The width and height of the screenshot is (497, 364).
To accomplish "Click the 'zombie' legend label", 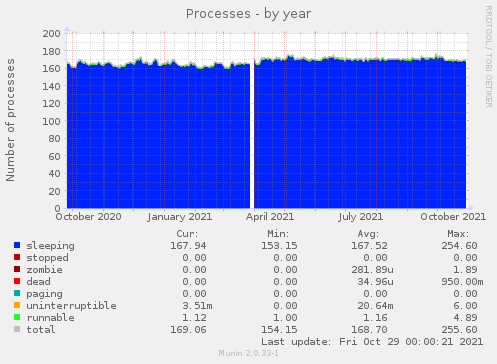I will click(44, 270).
